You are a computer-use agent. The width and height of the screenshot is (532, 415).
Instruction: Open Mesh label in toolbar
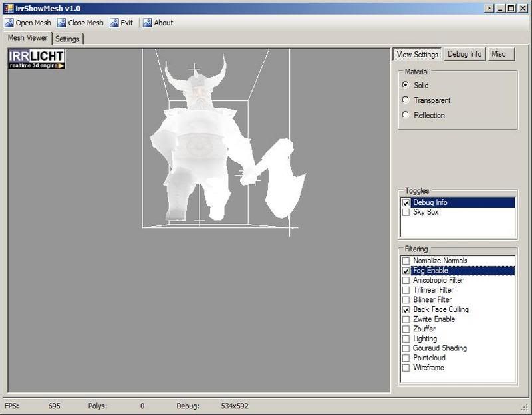(33, 23)
